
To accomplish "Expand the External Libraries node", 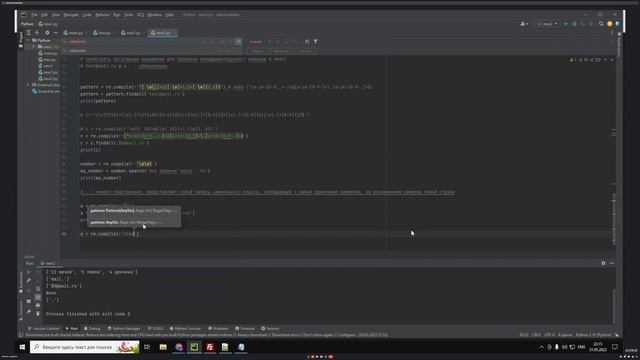I will (x=28, y=85).
